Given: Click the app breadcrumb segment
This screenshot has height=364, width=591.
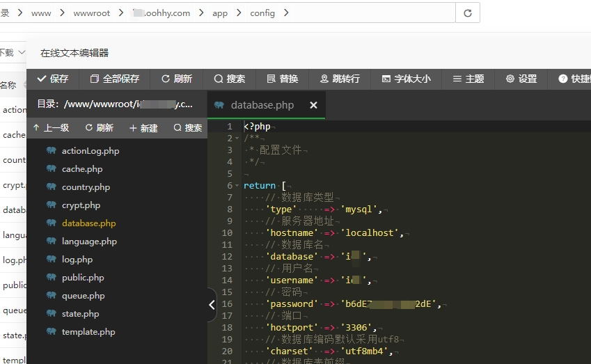Looking at the screenshot, I should pos(220,13).
